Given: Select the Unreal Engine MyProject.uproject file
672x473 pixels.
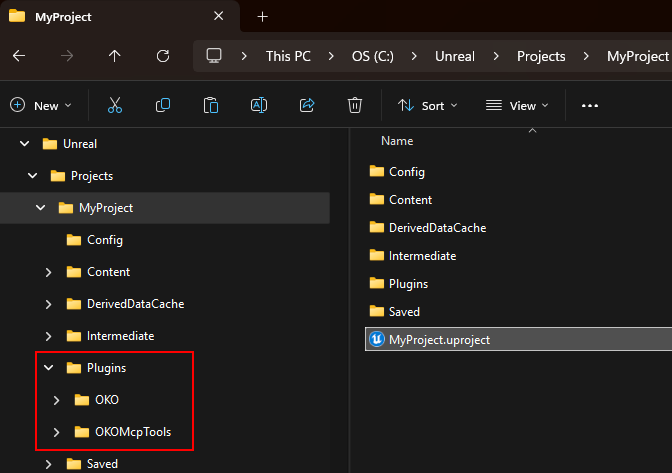Looking at the screenshot, I should coord(519,339).
